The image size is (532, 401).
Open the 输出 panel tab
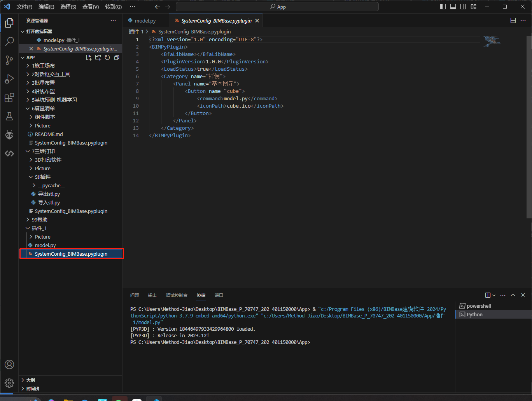152,295
